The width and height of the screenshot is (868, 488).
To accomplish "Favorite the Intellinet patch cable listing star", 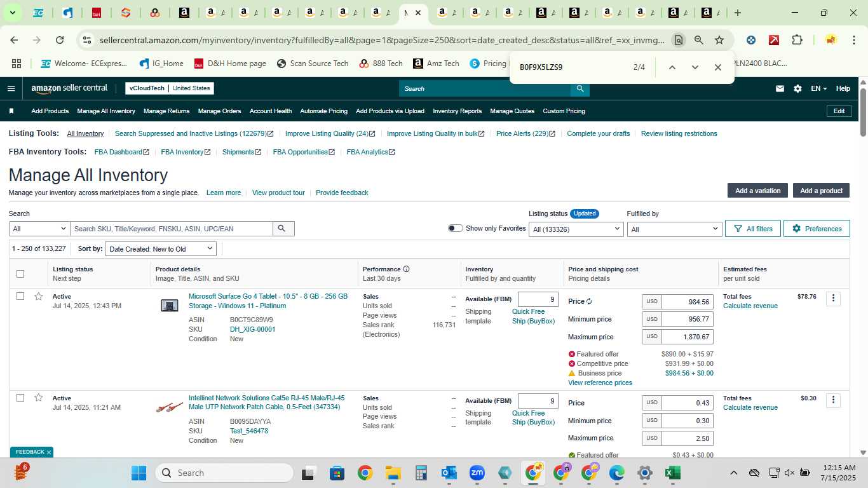I will point(38,398).
